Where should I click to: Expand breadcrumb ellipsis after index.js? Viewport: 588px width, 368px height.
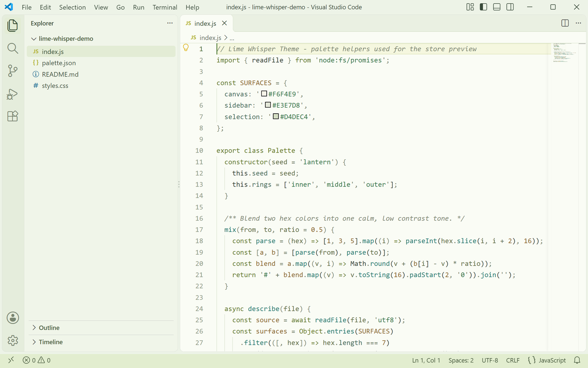(232, 38)
